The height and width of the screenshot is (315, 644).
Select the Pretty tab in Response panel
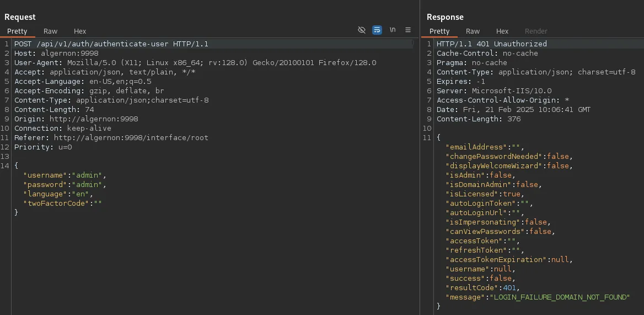point(439,31)
